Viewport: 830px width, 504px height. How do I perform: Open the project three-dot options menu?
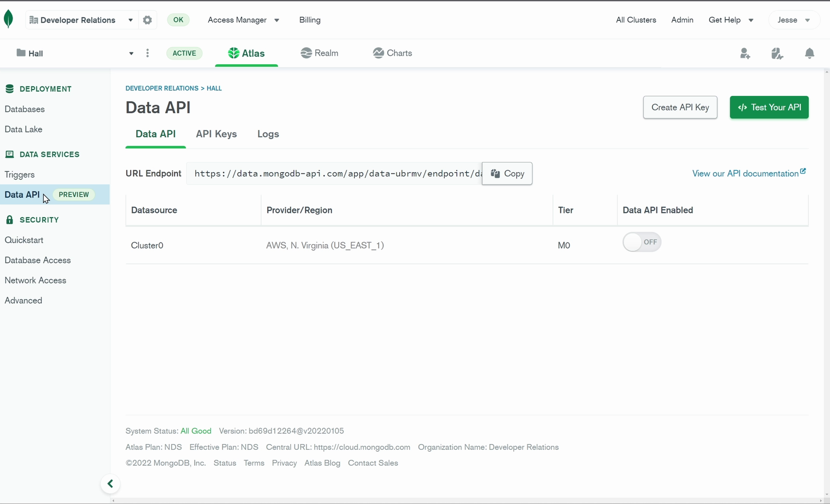click(147, 53)
